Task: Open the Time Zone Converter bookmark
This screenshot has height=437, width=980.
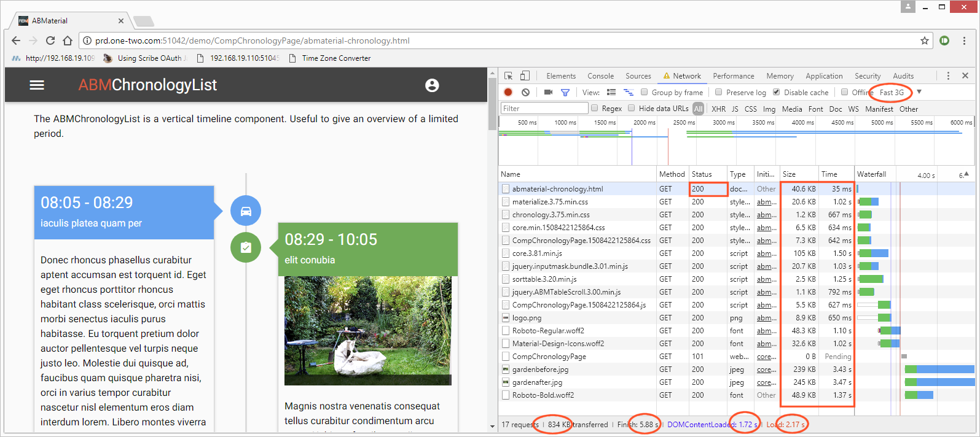Action: click(x=329, y=58)
